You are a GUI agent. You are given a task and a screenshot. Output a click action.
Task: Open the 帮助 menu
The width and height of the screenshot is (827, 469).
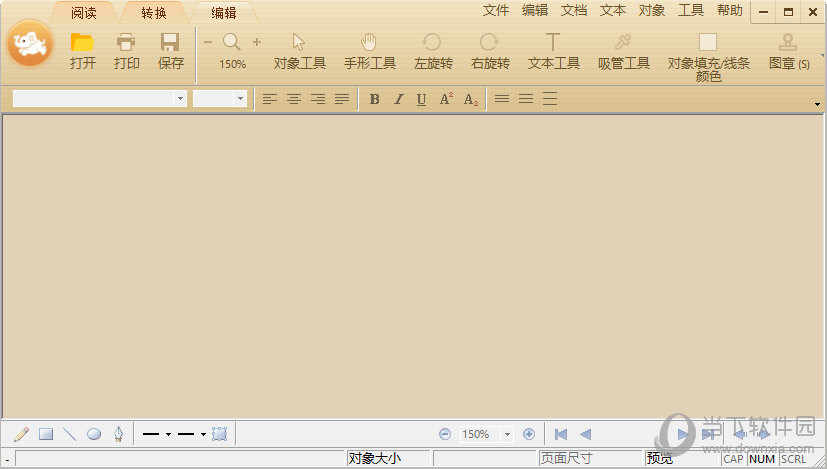(x=730, y=11)
